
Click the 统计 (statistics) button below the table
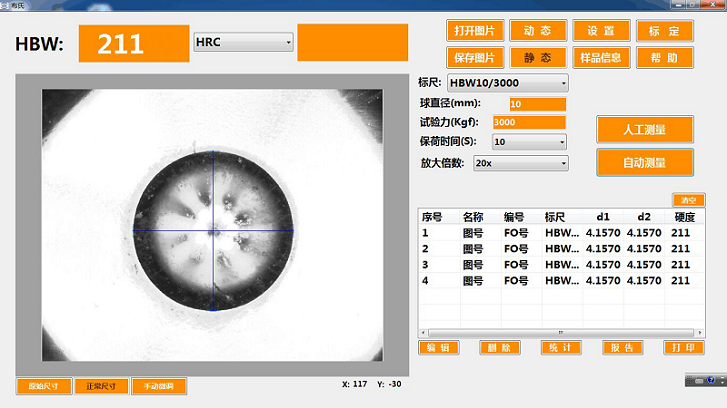[559, 348]
